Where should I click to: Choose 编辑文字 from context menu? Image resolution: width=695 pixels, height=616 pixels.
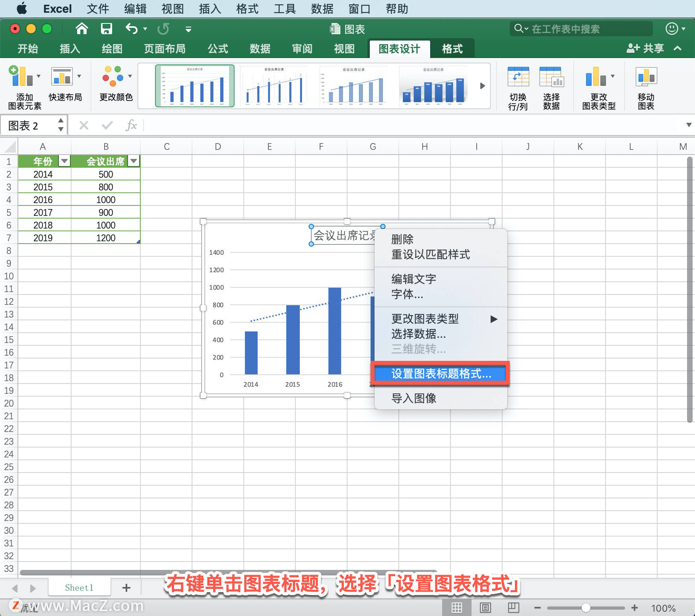(414, 279)
